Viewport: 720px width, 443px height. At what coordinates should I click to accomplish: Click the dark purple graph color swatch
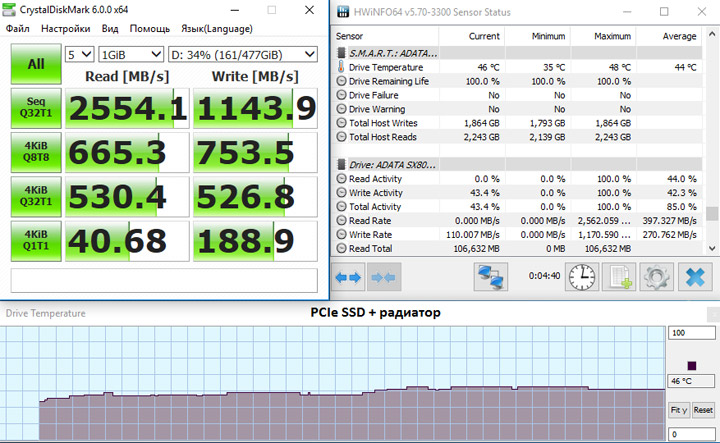coord(692,365)
